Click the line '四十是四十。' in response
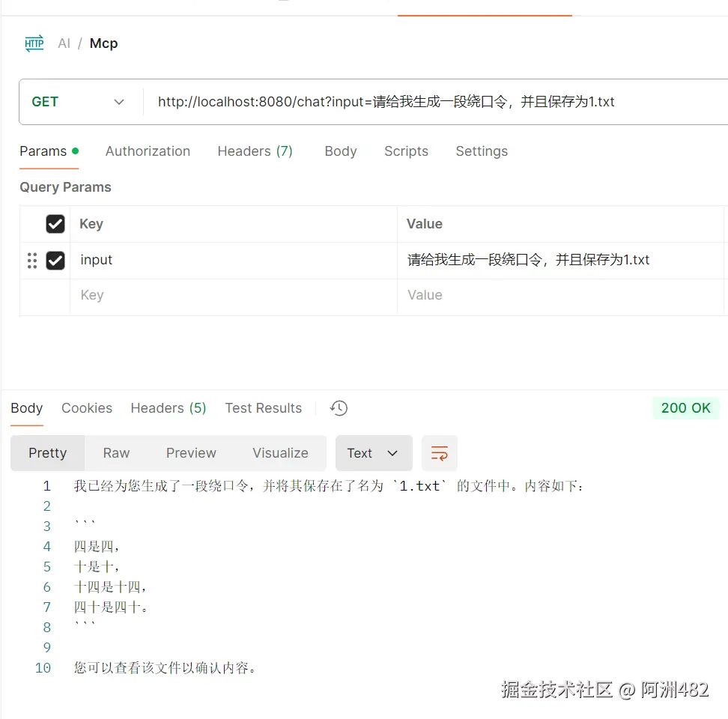 coord(111,607)
